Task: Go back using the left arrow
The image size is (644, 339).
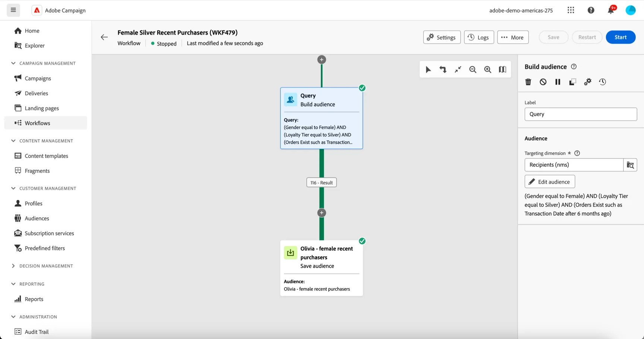Action: pos(104,37)
